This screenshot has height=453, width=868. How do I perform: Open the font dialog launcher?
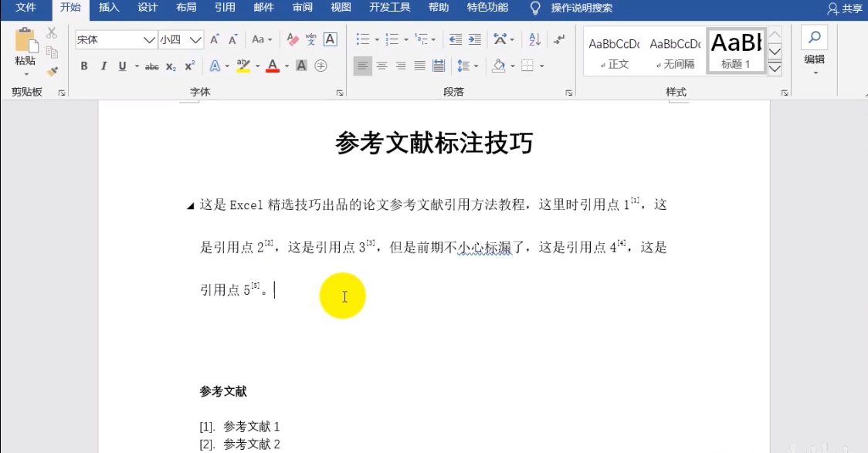pos(340,93)
